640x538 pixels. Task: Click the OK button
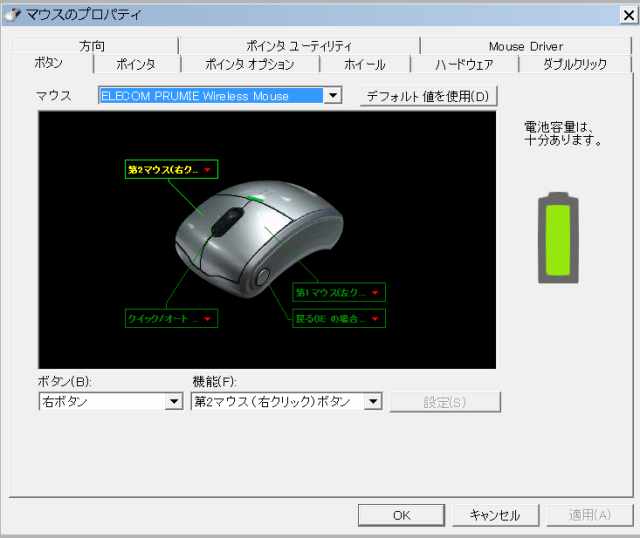[402, 515]
